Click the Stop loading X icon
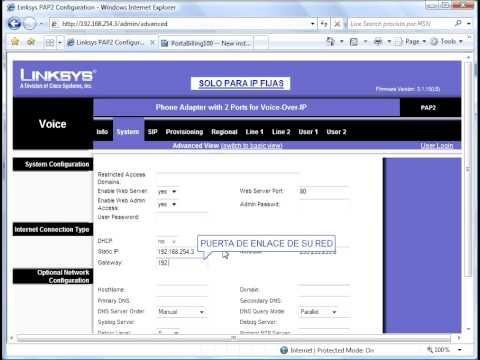Viewport: 480px width, 360px height. click(337, 24)
